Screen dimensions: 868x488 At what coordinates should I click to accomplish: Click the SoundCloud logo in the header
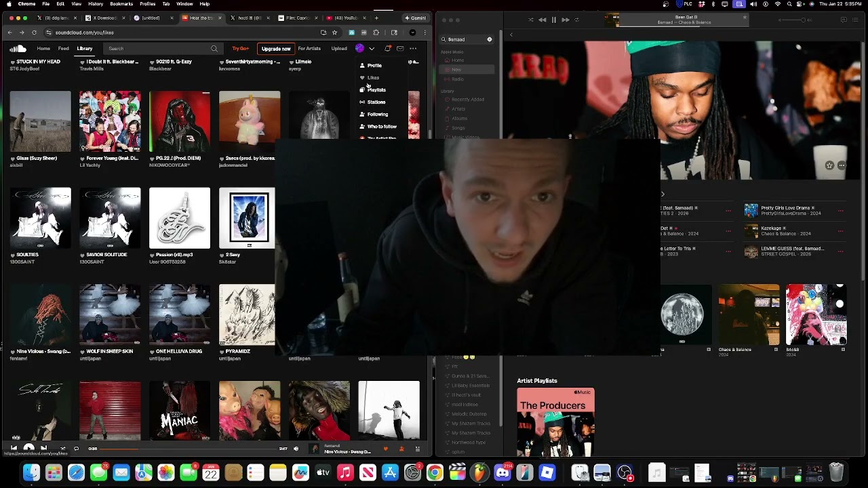(x=18, y=49)
